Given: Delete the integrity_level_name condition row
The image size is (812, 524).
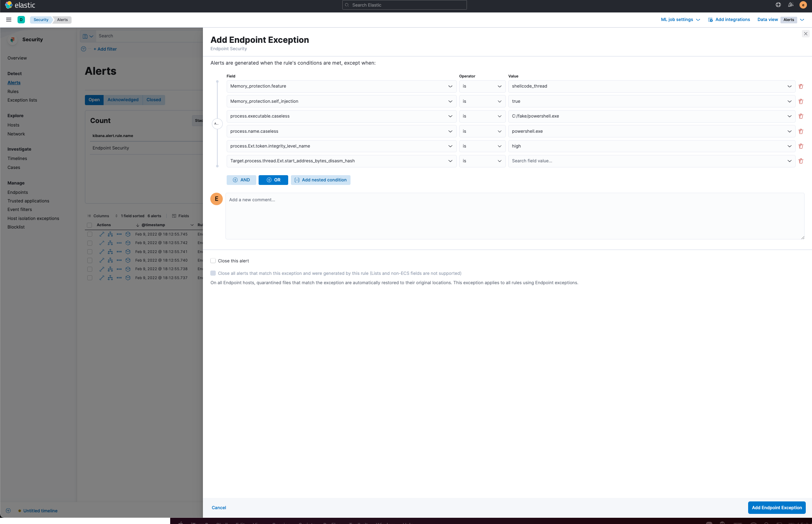Looking at the screenshot, I should (x=801, y=146).
